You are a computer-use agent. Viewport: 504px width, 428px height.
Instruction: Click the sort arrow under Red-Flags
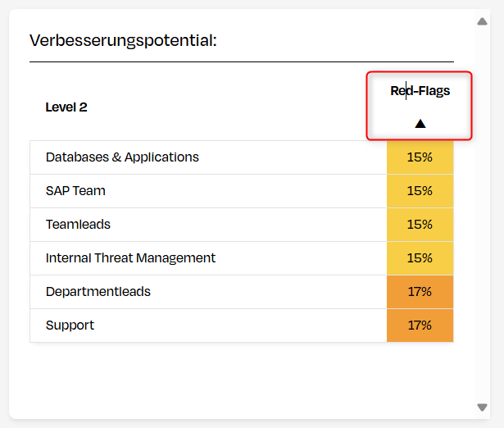pyautogui.click(x=420, y=124)
